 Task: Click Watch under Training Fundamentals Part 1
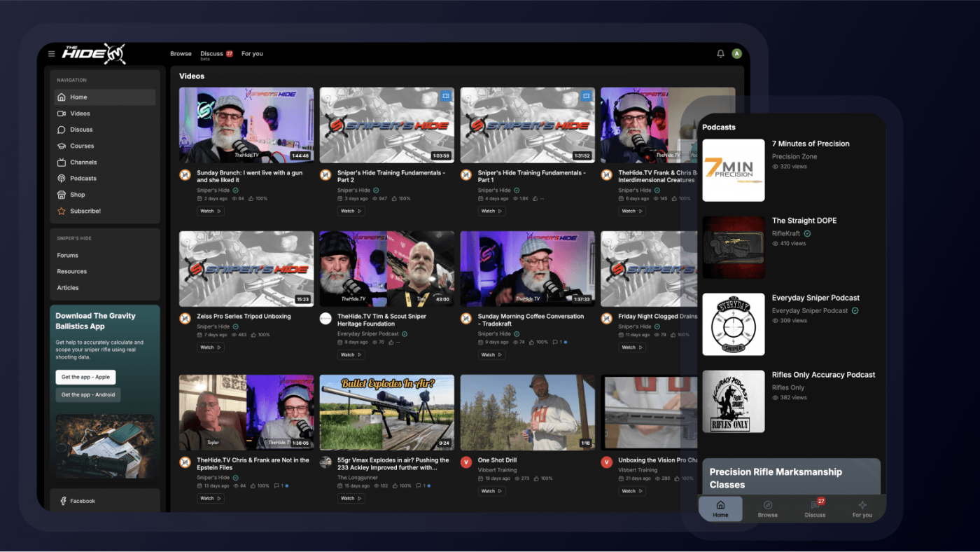[492, 211]
